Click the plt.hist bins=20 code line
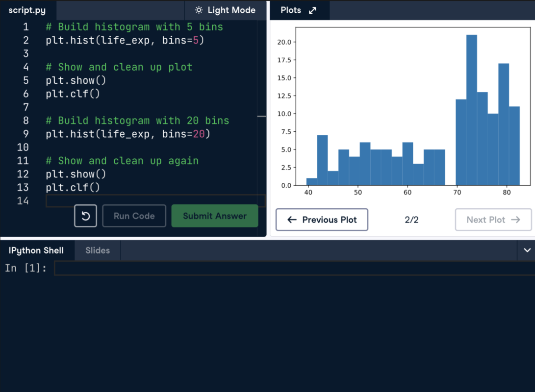535x392 pixels. (127, 134)
